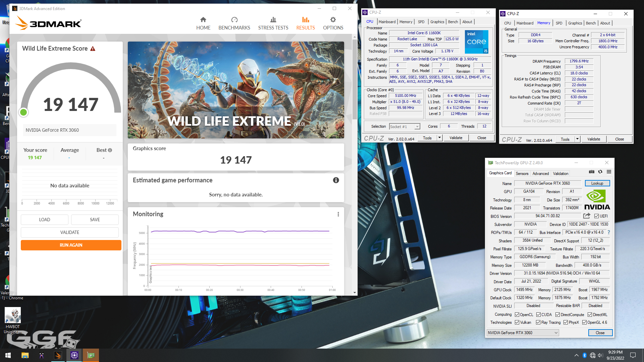
Task: Open the Advanced tab in GPU-Z
Action: click(x=541, y=174)
